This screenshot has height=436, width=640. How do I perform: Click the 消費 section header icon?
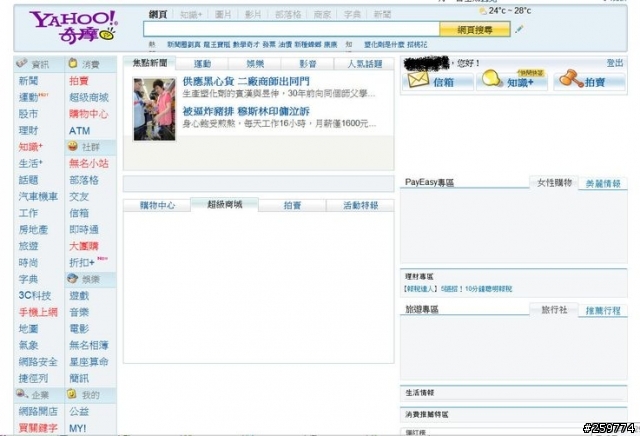(73, 63)
